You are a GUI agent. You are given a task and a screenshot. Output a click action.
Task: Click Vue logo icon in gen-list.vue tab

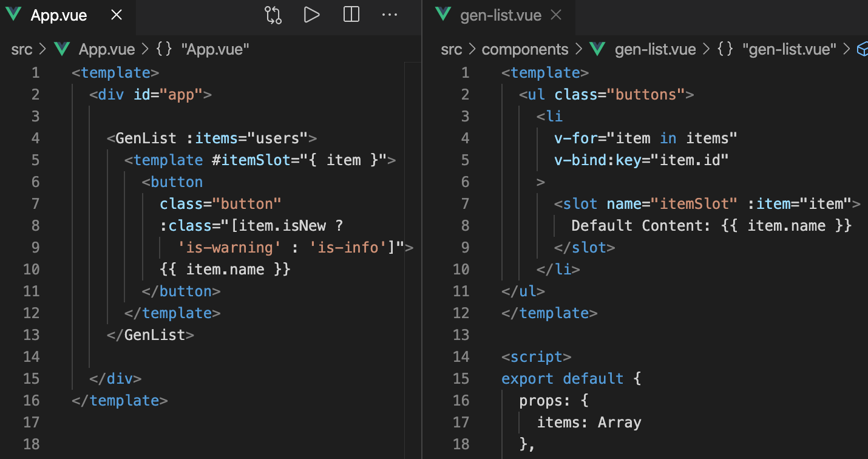(x=444, y=15)
